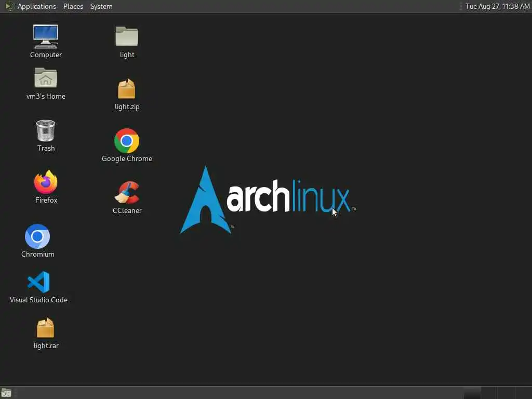
Task: Click the "Trash" label text
Action: click(46, 148)
